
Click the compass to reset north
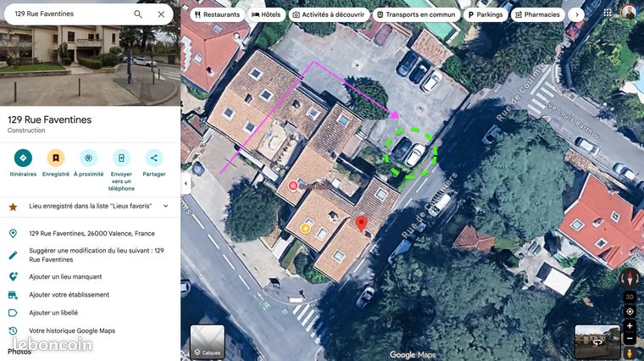tap(630, 278)
